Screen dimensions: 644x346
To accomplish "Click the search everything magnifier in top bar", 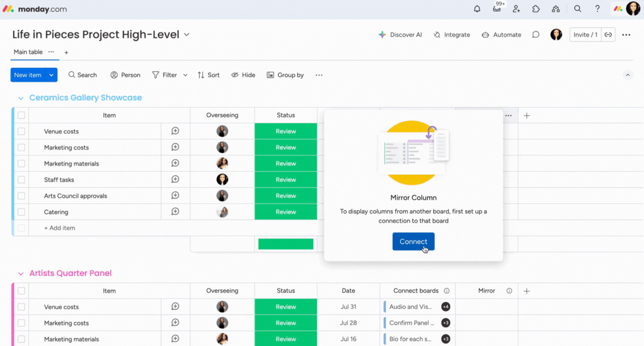I will [x=578, y=9].
